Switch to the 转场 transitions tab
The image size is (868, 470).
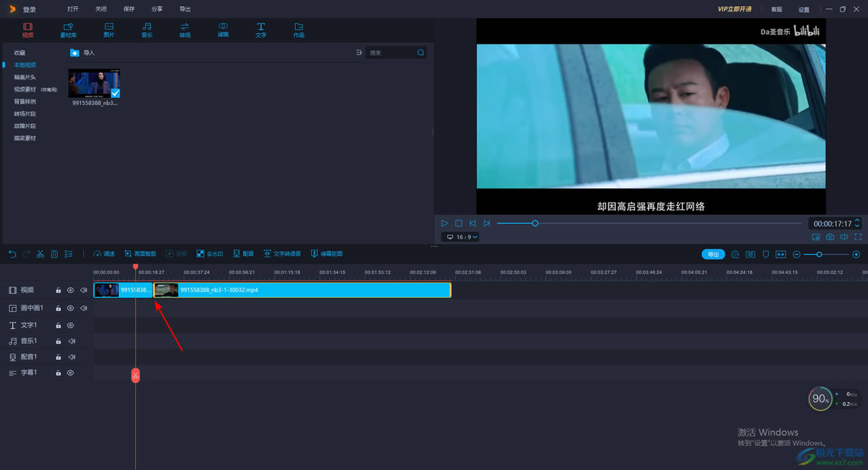[x=184, y=30]
